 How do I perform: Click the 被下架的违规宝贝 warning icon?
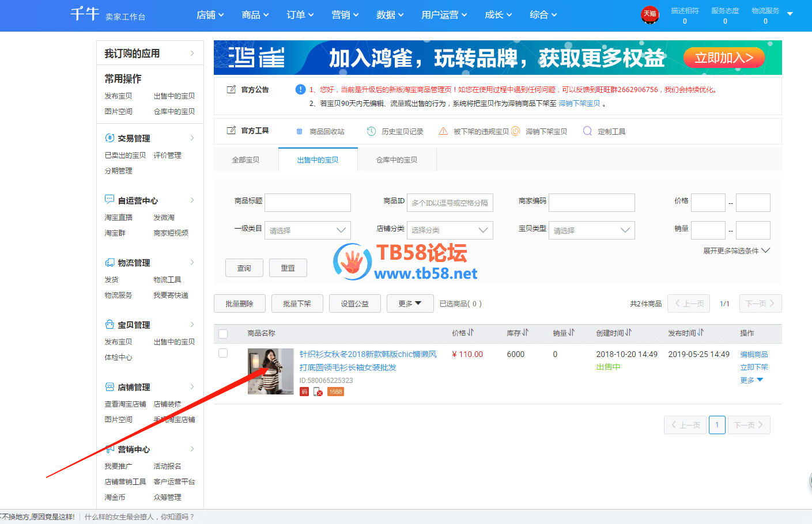443,131
